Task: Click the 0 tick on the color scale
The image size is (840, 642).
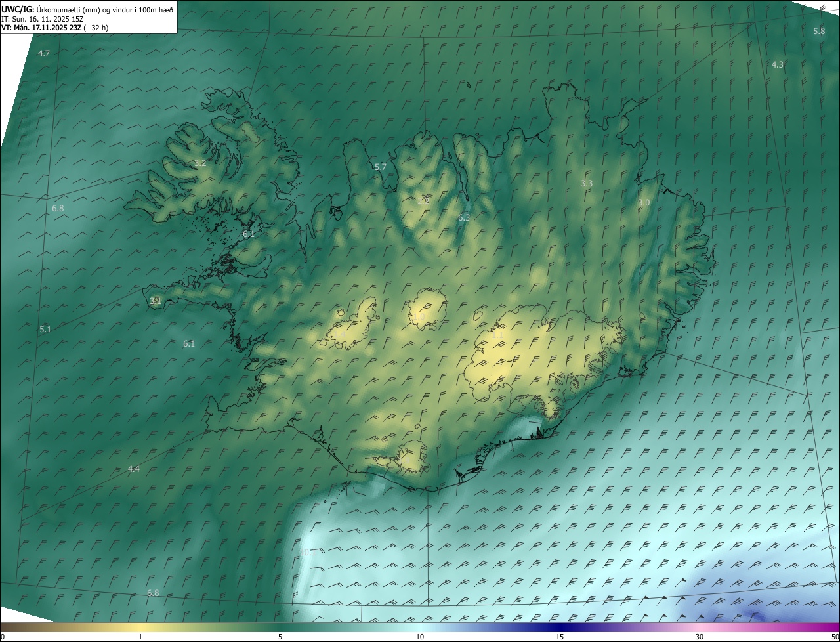Action: point(3,637)
